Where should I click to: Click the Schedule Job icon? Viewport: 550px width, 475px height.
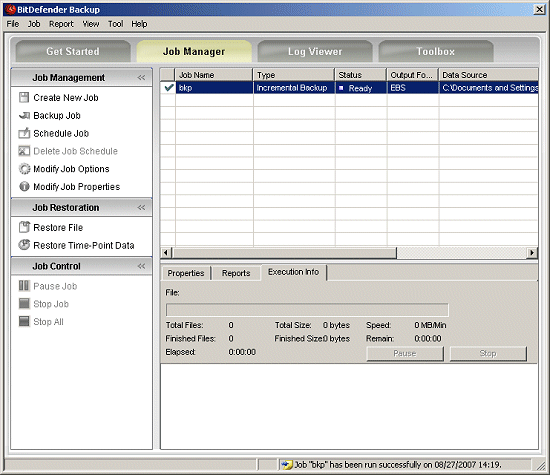coord(24,133)
